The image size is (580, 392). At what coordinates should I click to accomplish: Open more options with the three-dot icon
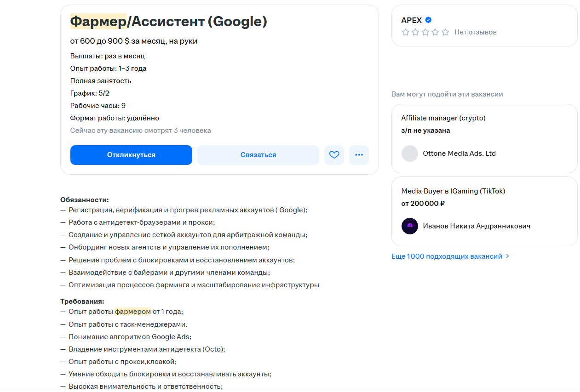click(x=359, y=155)
